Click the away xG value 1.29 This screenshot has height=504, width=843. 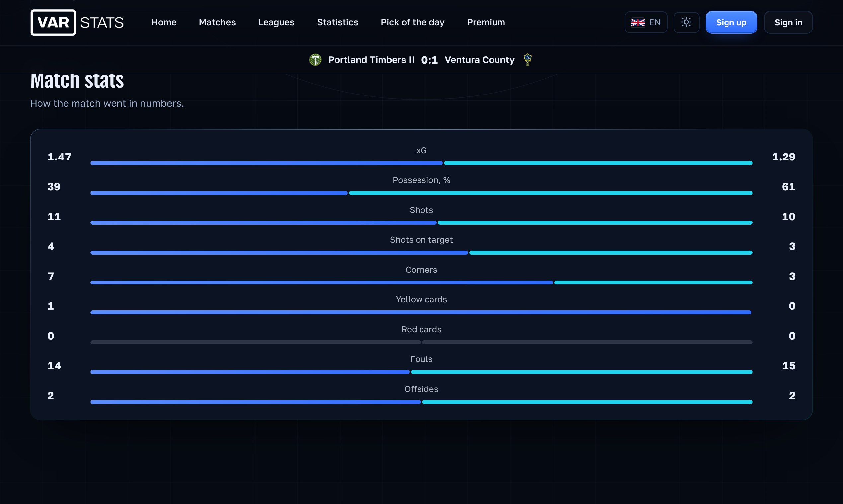click(784, 157)
